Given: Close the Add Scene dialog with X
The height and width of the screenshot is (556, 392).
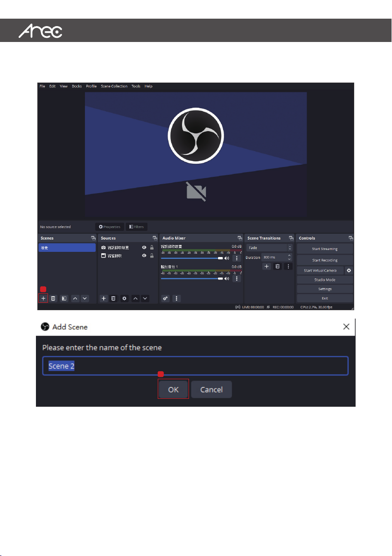Looking at the screenshot, I should 347,327.
